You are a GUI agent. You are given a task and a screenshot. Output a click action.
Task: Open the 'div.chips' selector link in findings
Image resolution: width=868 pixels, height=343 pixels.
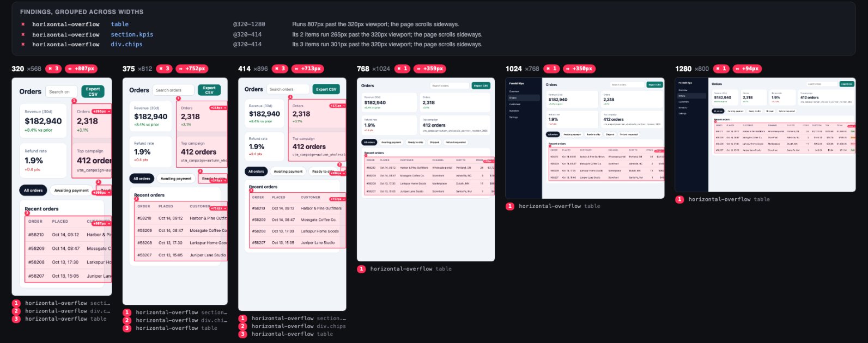click(x=126, y=44)
